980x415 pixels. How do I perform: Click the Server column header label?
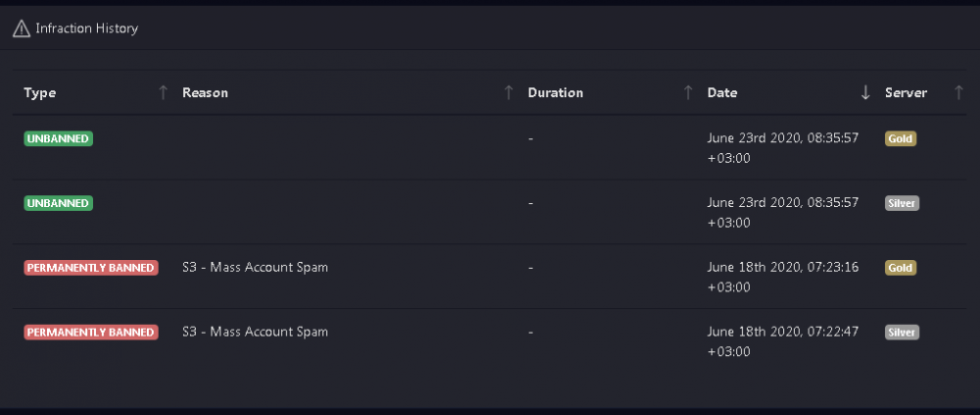click(906, 92)
